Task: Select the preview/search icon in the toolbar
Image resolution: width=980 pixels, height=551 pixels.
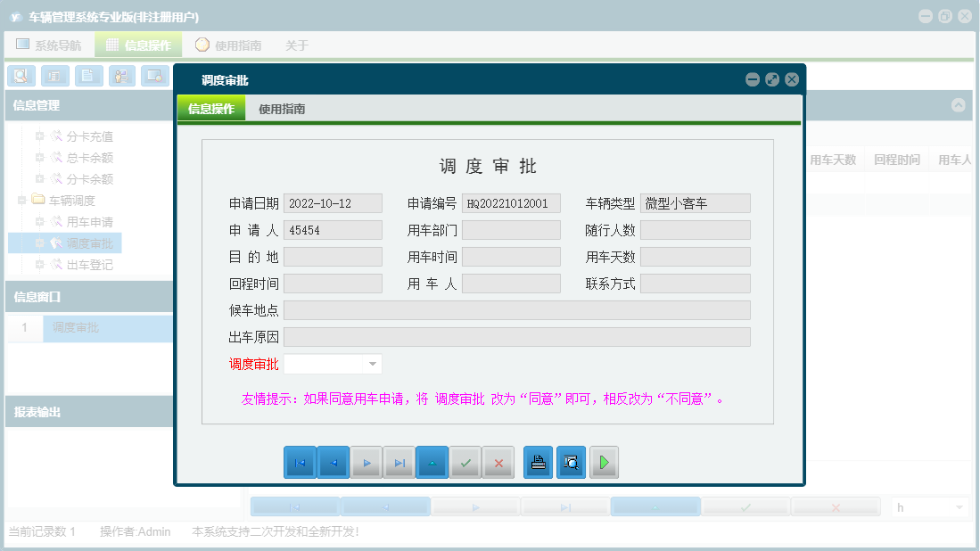Action: (x=21, y=76)
